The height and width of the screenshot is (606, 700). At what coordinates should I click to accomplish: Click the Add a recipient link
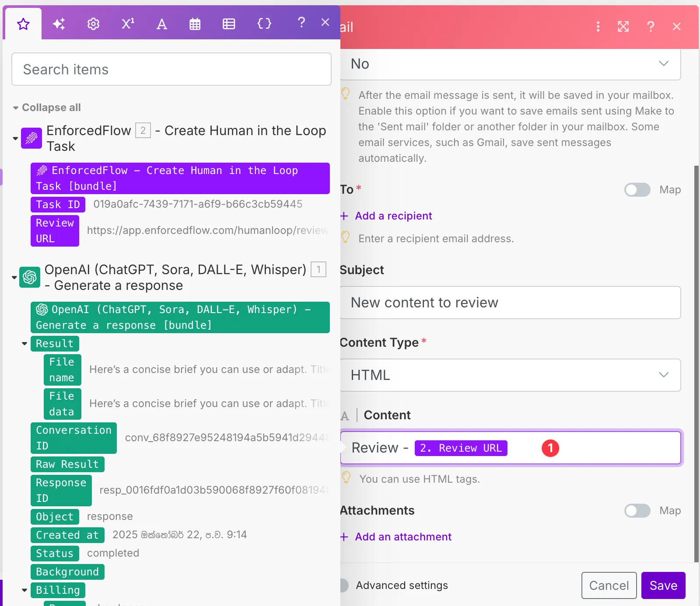coord(393,216)
